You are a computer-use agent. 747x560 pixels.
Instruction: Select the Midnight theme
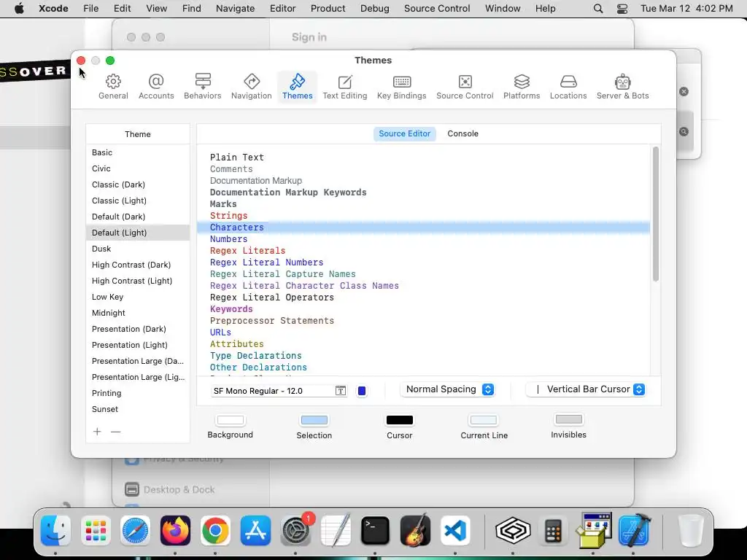click(x=138, y=313)
